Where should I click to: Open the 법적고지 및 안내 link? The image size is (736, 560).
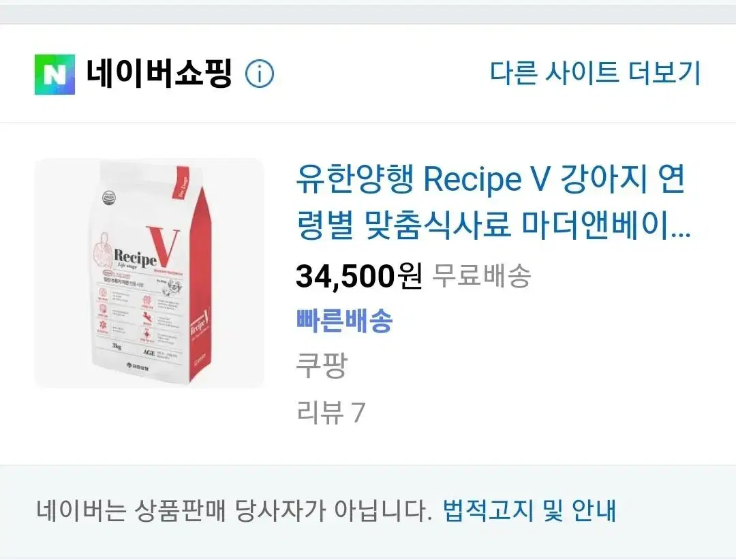(529, 510)
